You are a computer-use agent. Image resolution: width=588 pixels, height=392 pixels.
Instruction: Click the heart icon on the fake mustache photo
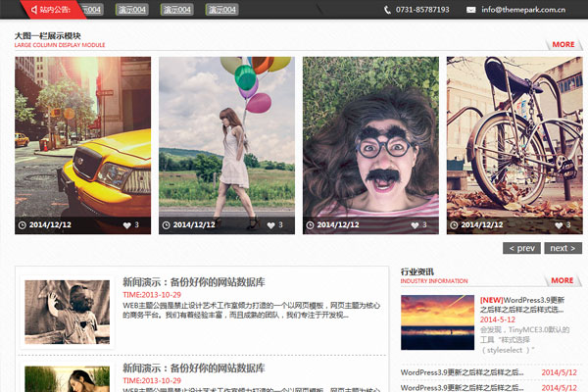coord(415,225)
